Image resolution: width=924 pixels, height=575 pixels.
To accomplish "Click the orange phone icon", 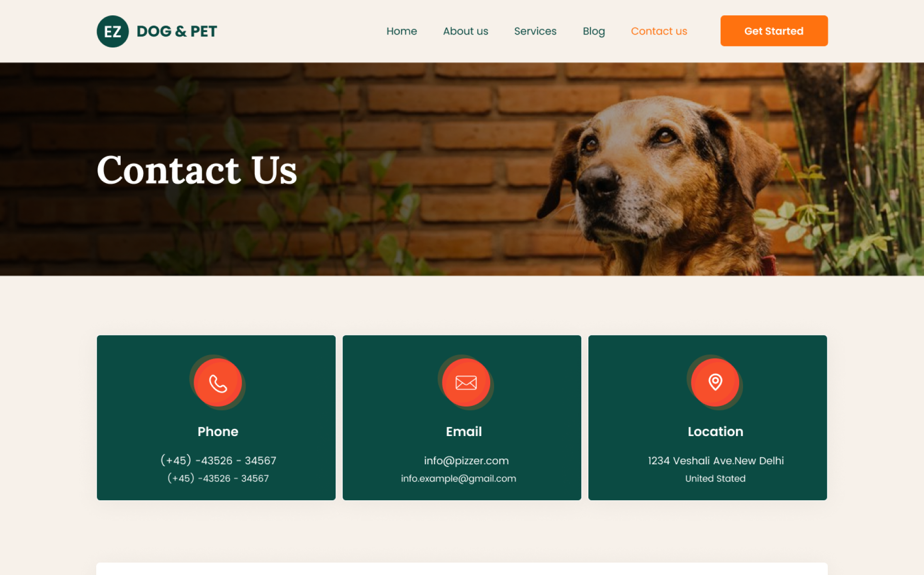I will coord(218,382).
